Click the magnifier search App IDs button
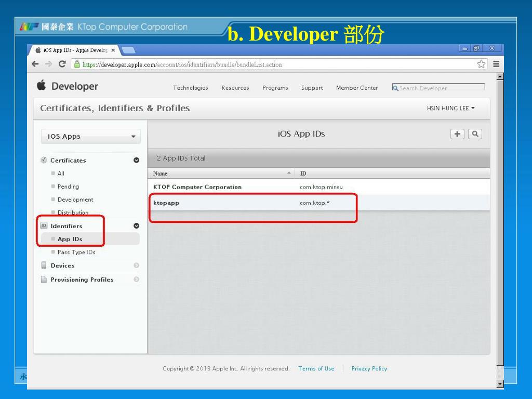This screenshot has height=399, width=532. (475, 134)
